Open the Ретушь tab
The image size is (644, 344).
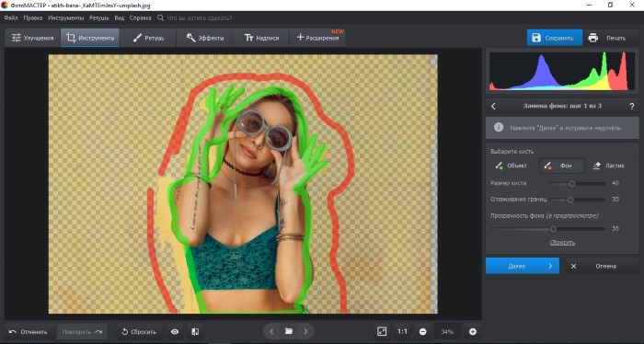click(148, 38)
